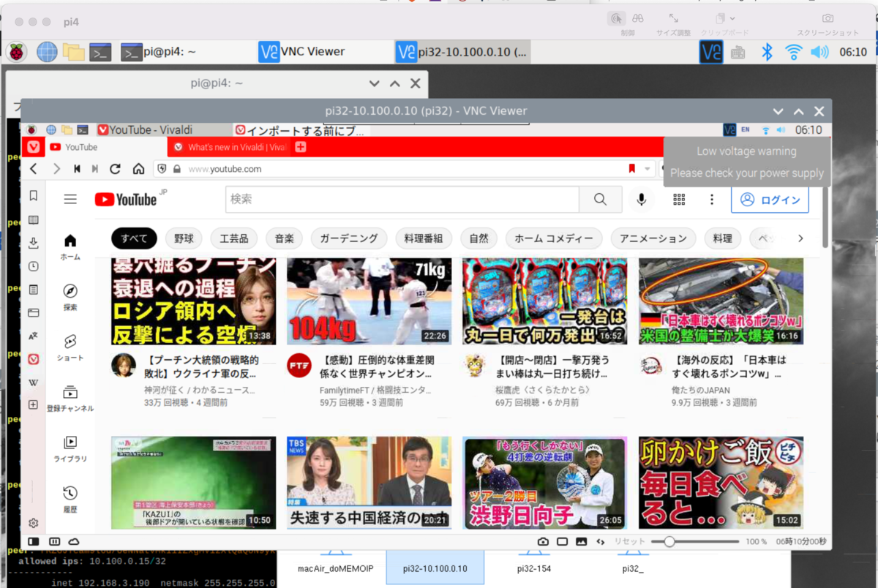The height and width of the screenshot is (588, 878).
Task: Open the Wi-Fi network menu on pi4 taskbar
Action: (793, 52)
